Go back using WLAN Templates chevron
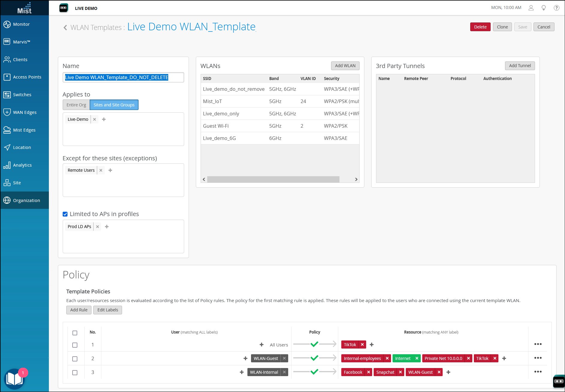This screenshot has height=392, width=565. click(x=65, y=28)
